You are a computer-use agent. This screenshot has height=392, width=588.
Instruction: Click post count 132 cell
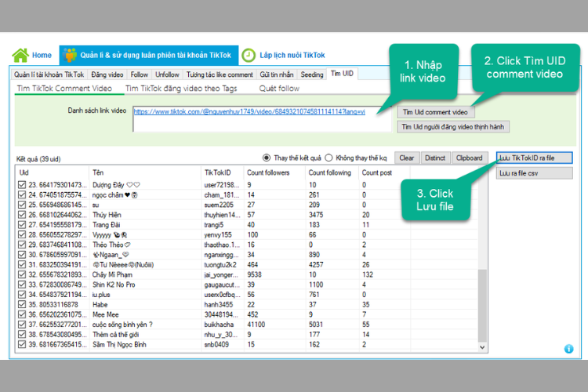pos(368,274)
